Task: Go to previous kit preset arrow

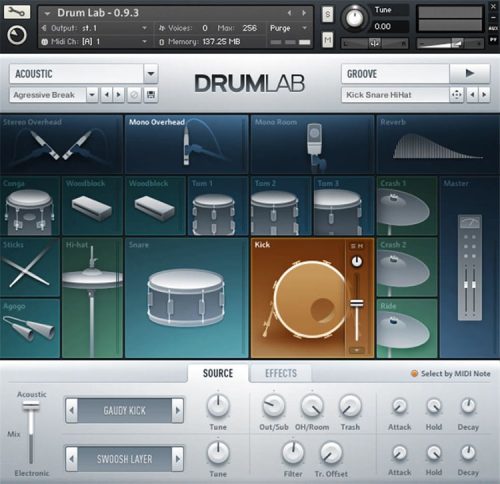Action: point(107,95)
